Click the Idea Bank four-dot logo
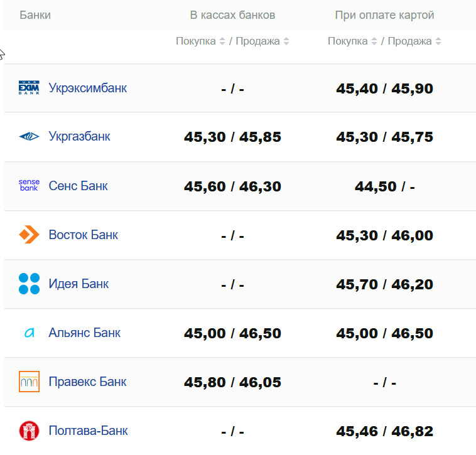This screenshot has height=455, width=476. (x=29, y=284)
